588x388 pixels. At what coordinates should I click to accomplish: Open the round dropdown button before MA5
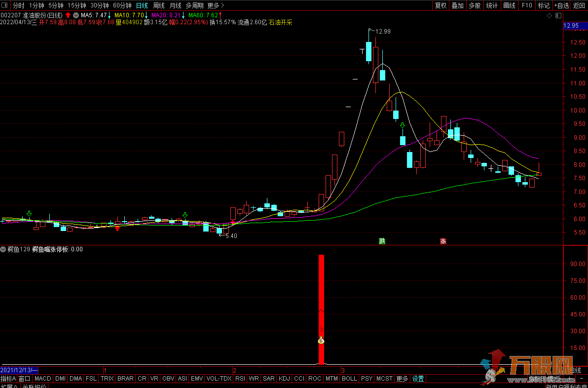point(76,15)
